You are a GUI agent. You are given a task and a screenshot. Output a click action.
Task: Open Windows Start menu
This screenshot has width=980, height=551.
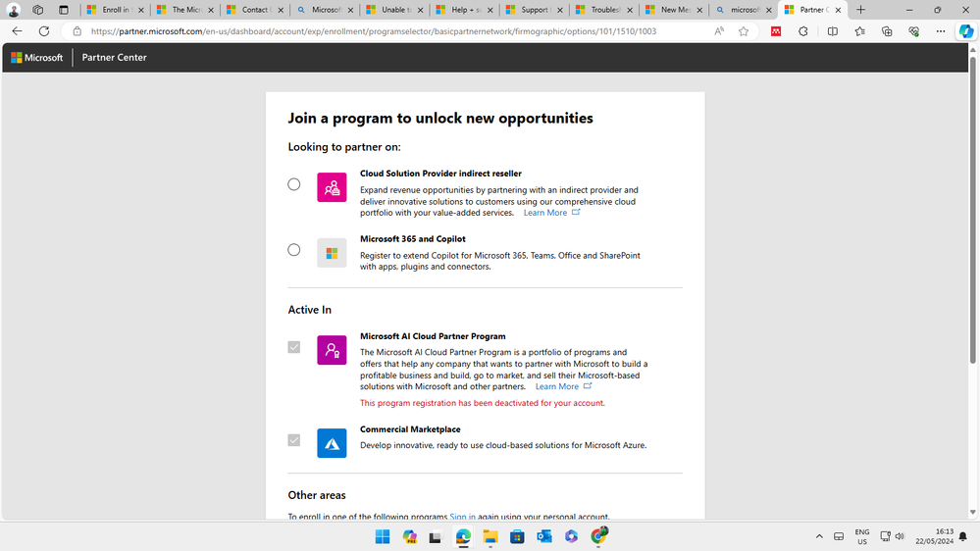click(x=383, y=536)
